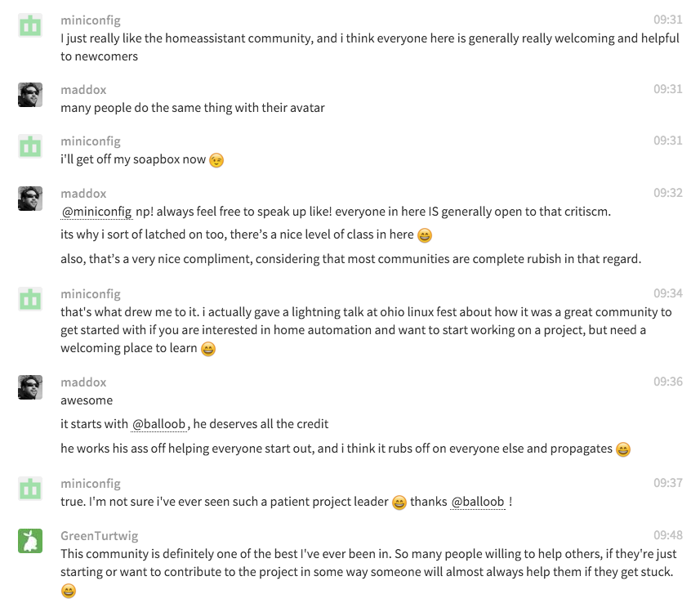
Task: Click the grinning emoji after maddox's 'level of class' message
Action: click(423, 235)
